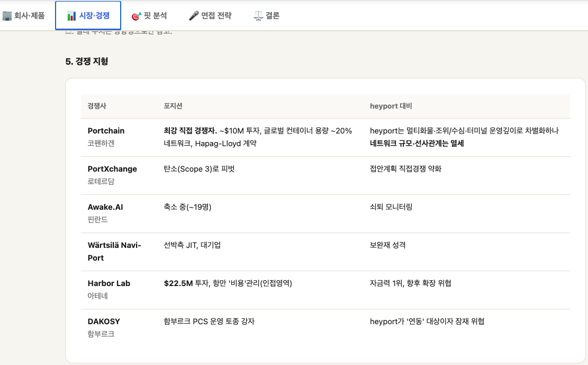The image size is (588, 365).
Task: Click the location text 아테네
Action: click(x=97, y=296)
